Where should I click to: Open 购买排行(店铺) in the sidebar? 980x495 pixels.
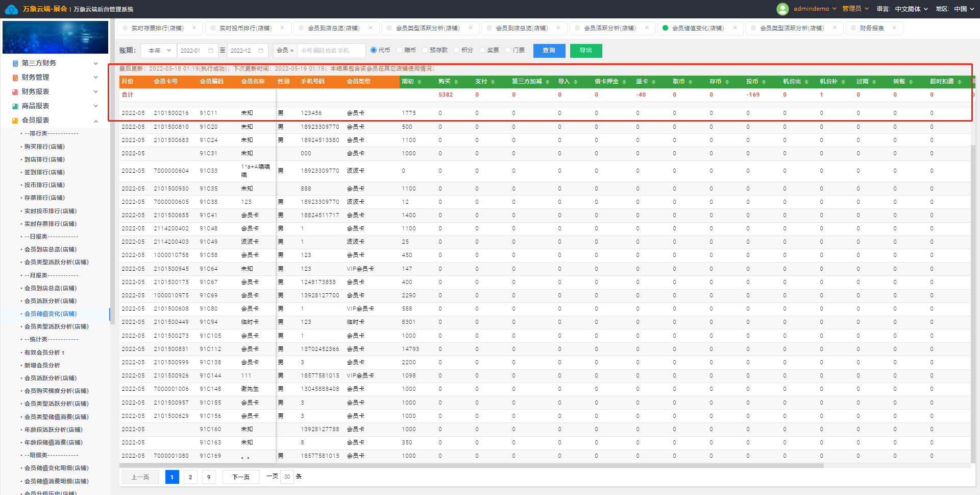pos(44,147)
